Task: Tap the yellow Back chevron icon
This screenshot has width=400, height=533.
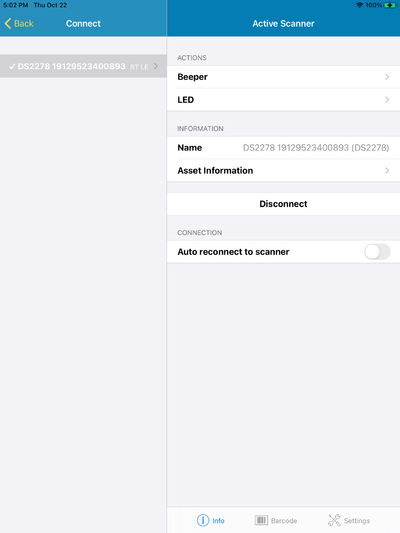Action: pyautogui.click(x=8, y=23)
